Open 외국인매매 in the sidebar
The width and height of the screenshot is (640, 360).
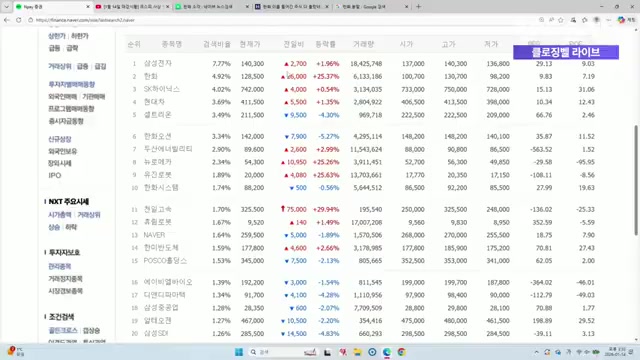62,97
